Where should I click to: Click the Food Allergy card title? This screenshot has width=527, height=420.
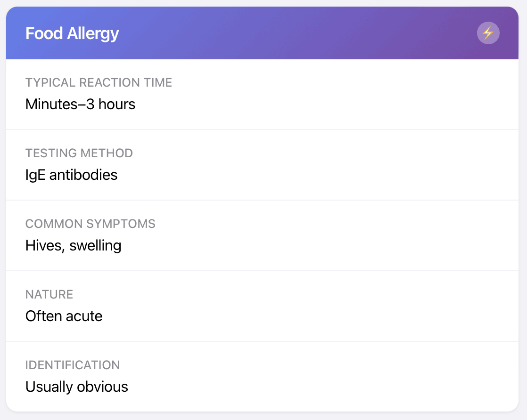[x=72, y=33]
